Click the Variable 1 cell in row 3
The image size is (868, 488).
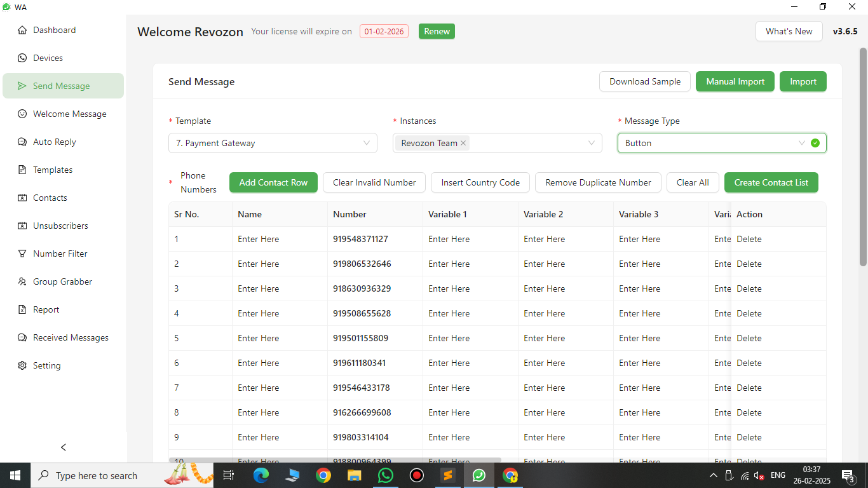pos(470,288)
